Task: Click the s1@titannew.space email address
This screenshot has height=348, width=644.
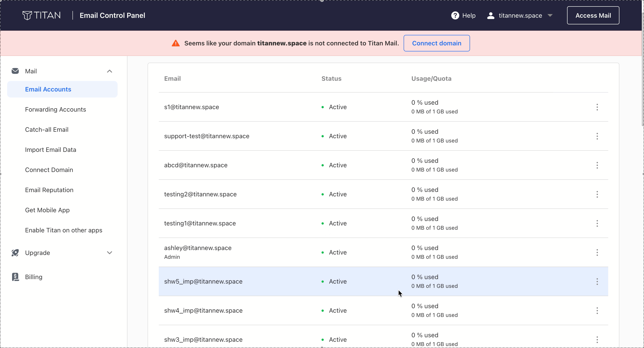Action: click(191, 107)
